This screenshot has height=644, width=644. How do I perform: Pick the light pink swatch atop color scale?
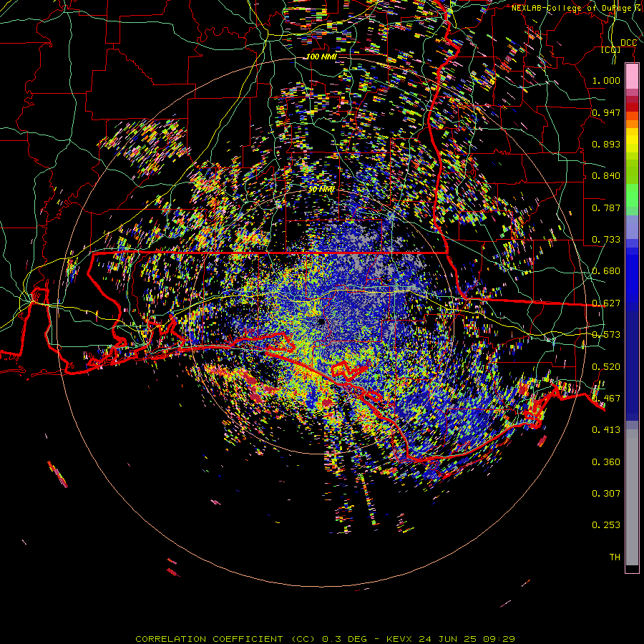tap(632, 77)
